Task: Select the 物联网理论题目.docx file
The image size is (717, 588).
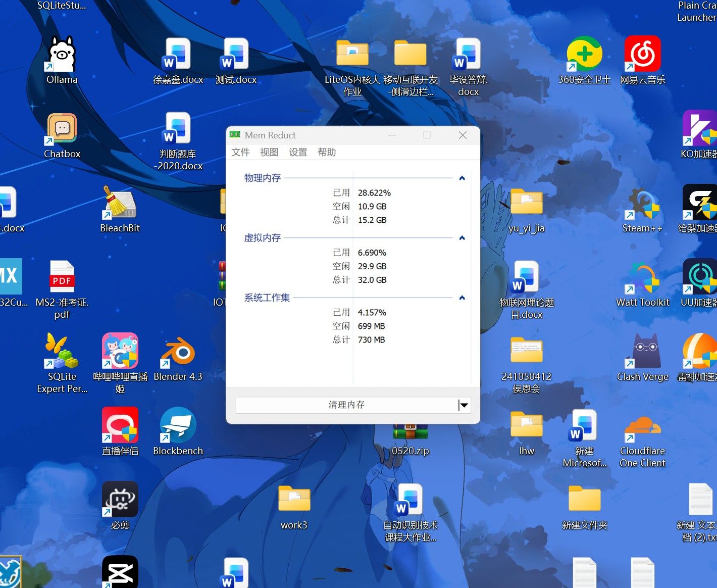Action: 527,289
